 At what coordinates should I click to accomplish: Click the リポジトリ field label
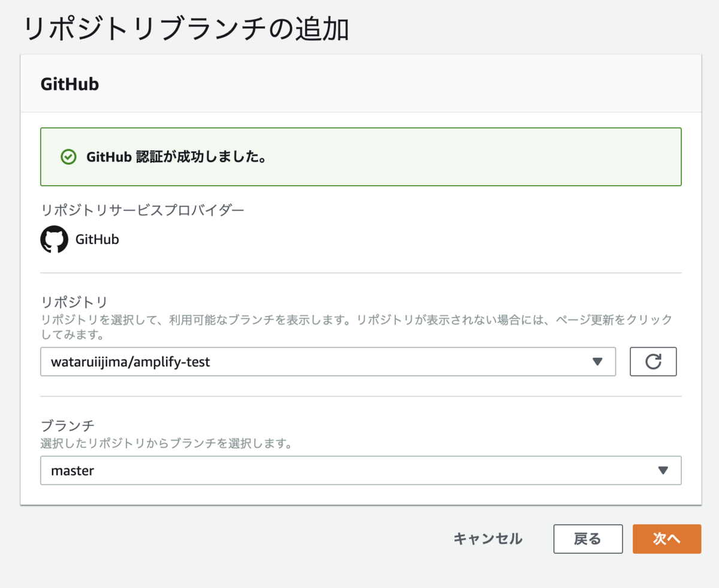click(73, 301)
